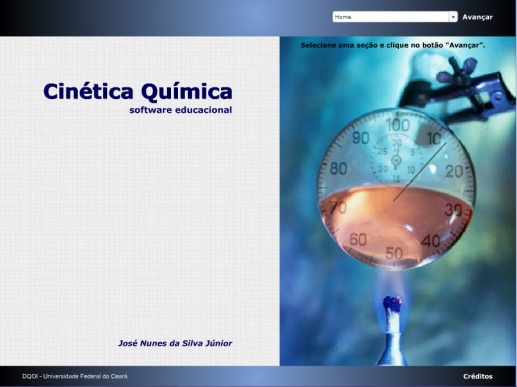Screen dimensions: 517x387
Task: Click the number 90 on the stopwatch
Action: [360, 138]
